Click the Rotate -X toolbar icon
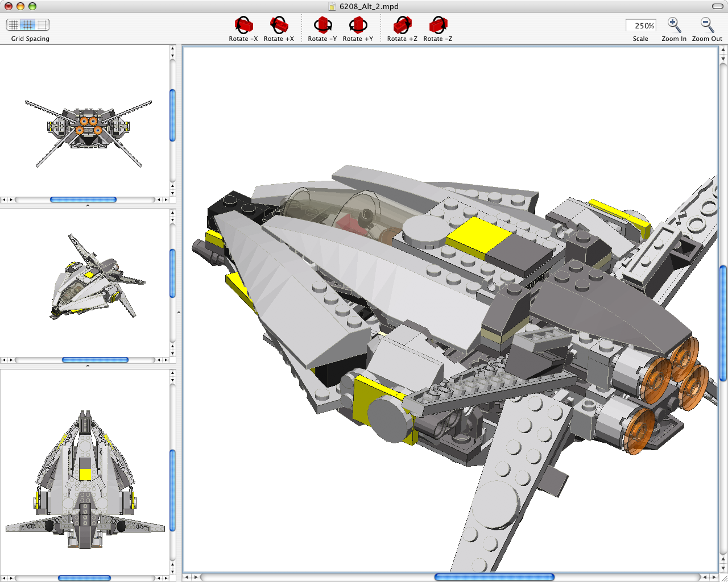Image resolution: width=728 pixels, height=582 pixels. tap(243, 26)
